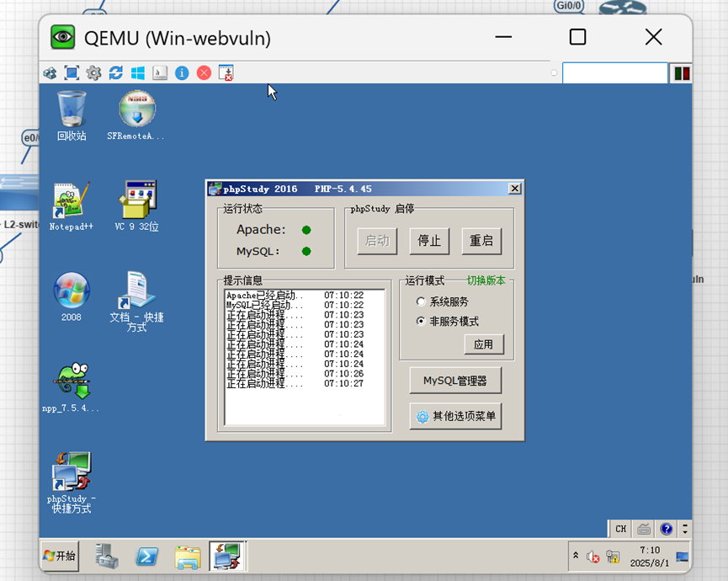Select the Notepad++ desktop shortcut
This screenshot has height=581, width=728.
click(x=72, y=206)
